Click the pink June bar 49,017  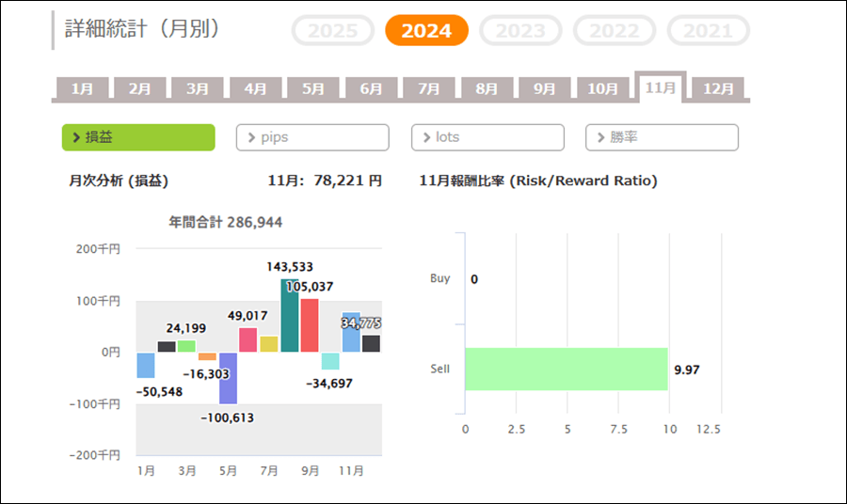(x=248, y=340)
